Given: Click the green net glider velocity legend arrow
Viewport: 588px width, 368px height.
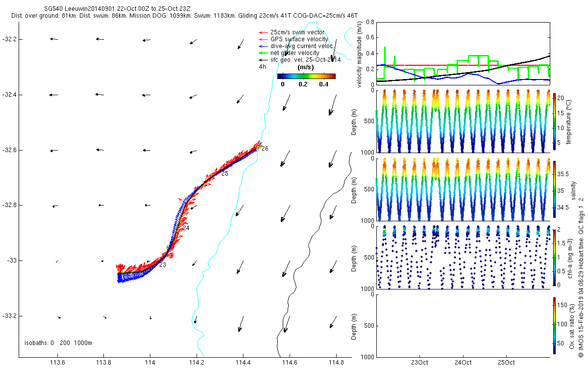Looking at the screenshot, I should [262, 53].
